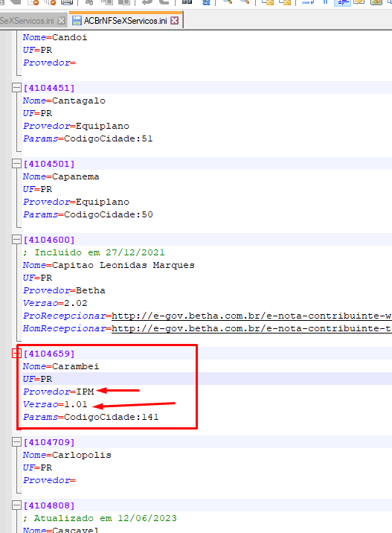Click the Params=CodigoCidade:50 line

(x=88, y=214)
